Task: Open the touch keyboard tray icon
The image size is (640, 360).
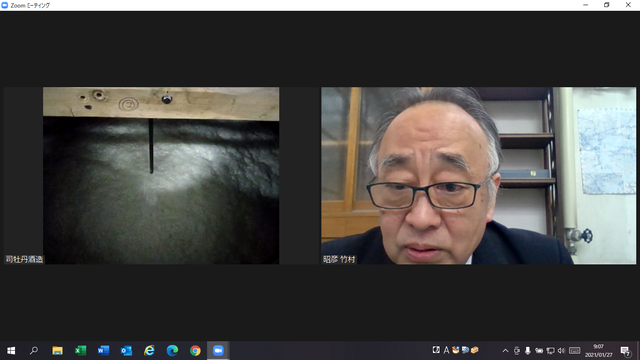Action: click(575, 351)
